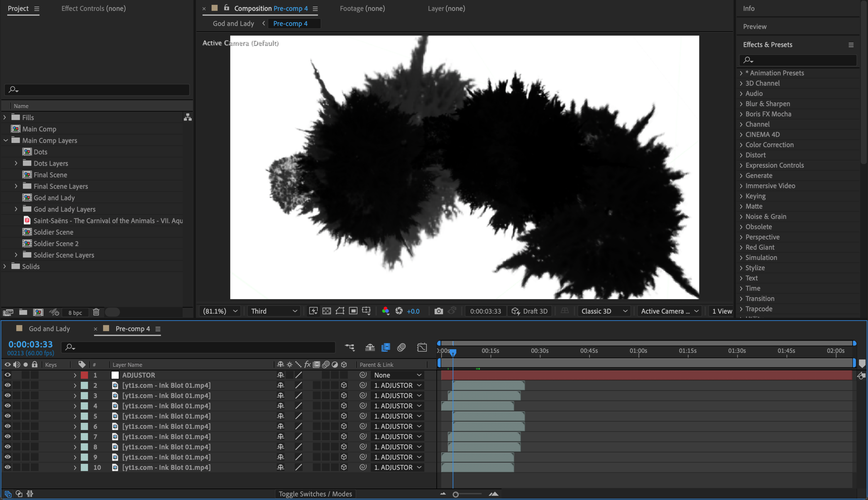868x500 pixels.
Task: Click the Toggle Switches / Modes button
Action: [x=315, y=494]
